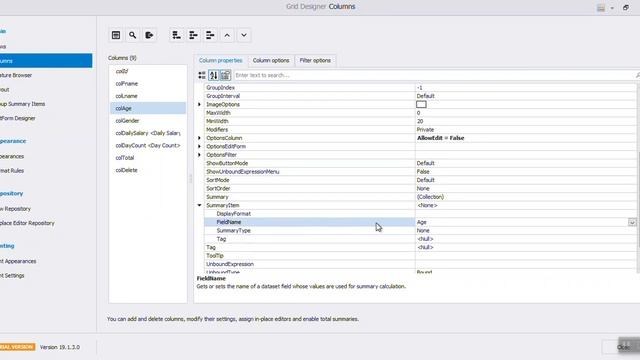Open Appearances page in sidebar
Screen dimensions: 640x360
coord(12,156)
